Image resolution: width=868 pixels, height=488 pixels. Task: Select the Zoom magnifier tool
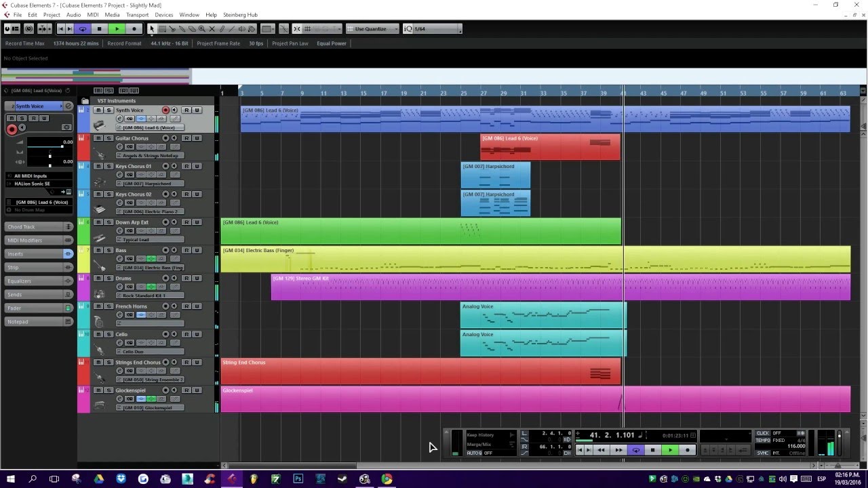(x=201, y=29)
